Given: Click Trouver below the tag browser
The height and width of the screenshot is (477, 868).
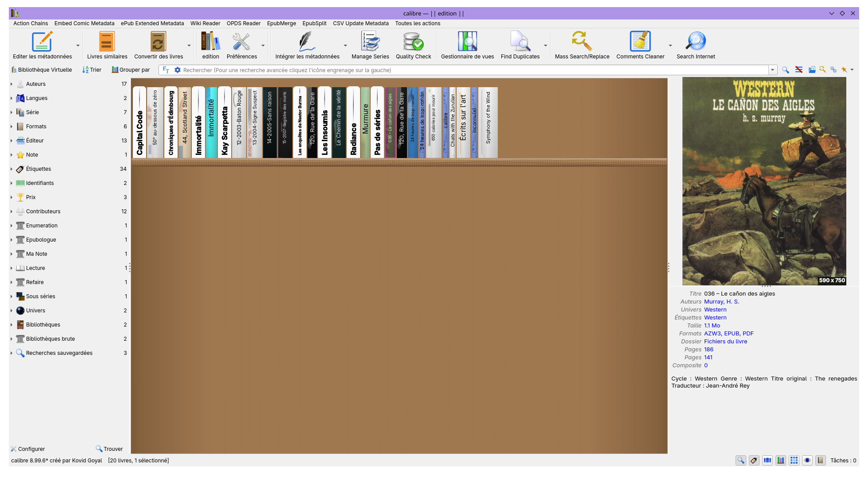Looking at the screenshot, I should pyautogui.click(x=109, y=449).
